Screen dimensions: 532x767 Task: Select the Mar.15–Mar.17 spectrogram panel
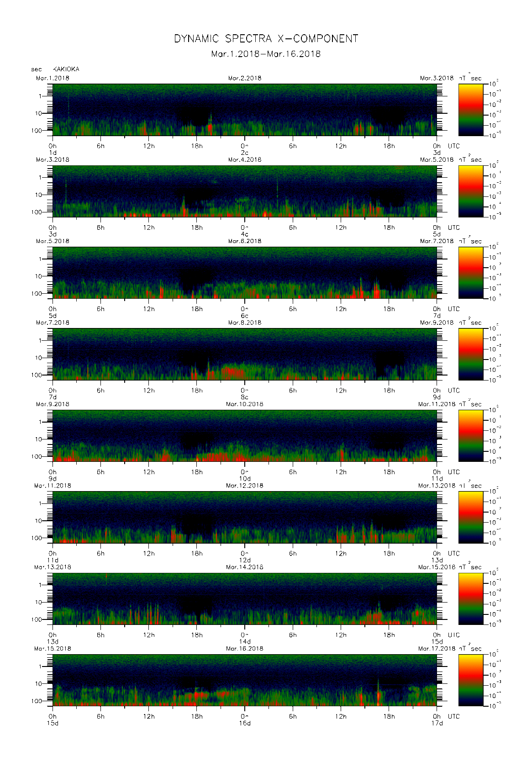(245, 680)
